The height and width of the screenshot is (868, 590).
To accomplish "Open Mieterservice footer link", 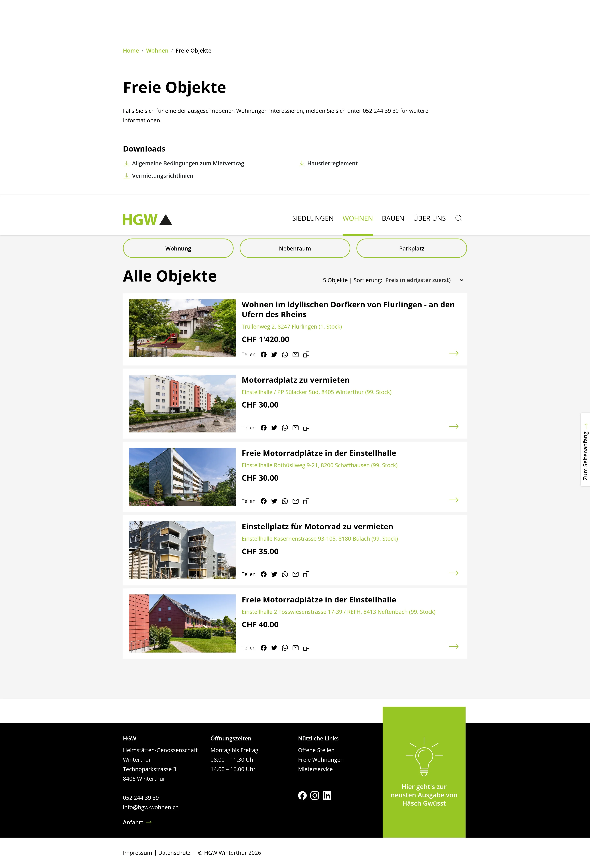I will tap(315, 769).
